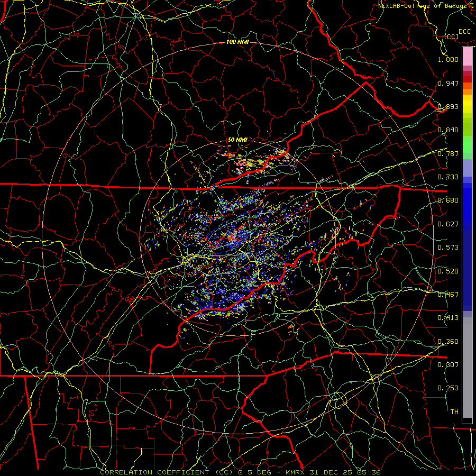
Task: Select the 0.307 color scale value
Action: [x=448, y=364]
